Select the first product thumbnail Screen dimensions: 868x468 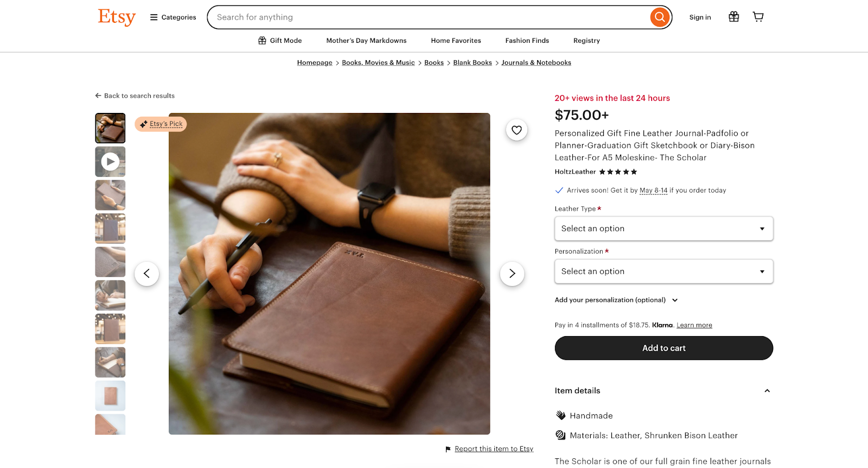coord(110,128)
